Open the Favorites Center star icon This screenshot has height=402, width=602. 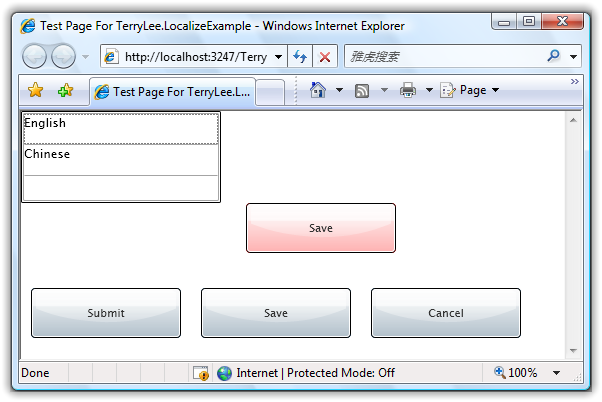pos(36,91)
